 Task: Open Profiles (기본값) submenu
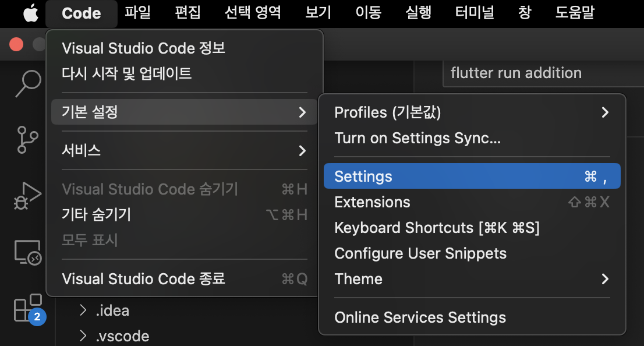coord(472,112)
